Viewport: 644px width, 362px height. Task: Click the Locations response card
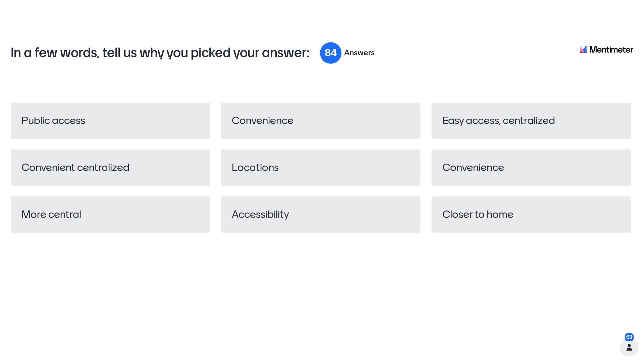pos(320,168)
